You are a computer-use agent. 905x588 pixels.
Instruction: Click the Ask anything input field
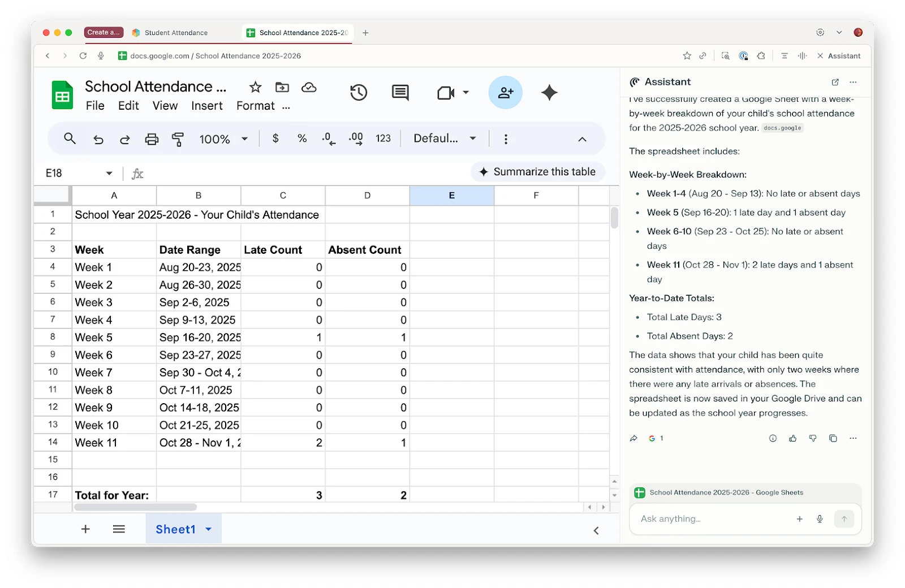pyautogui.click(x=713, y=519)
